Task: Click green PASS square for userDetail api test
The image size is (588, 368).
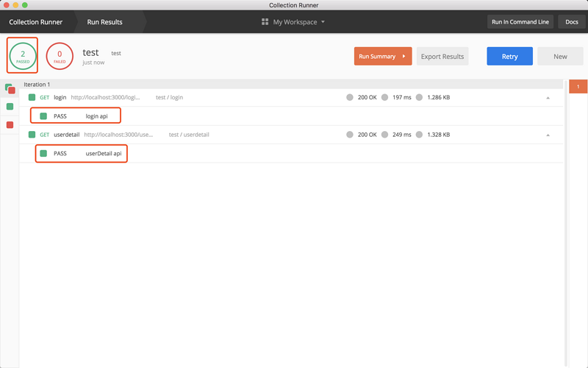Action: coord(43,153)
